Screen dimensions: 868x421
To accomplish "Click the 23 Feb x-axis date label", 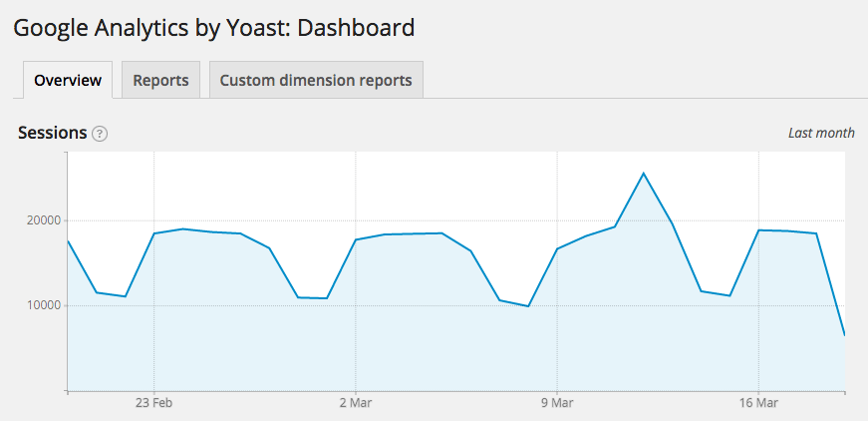I will click(x=154, y=404).
